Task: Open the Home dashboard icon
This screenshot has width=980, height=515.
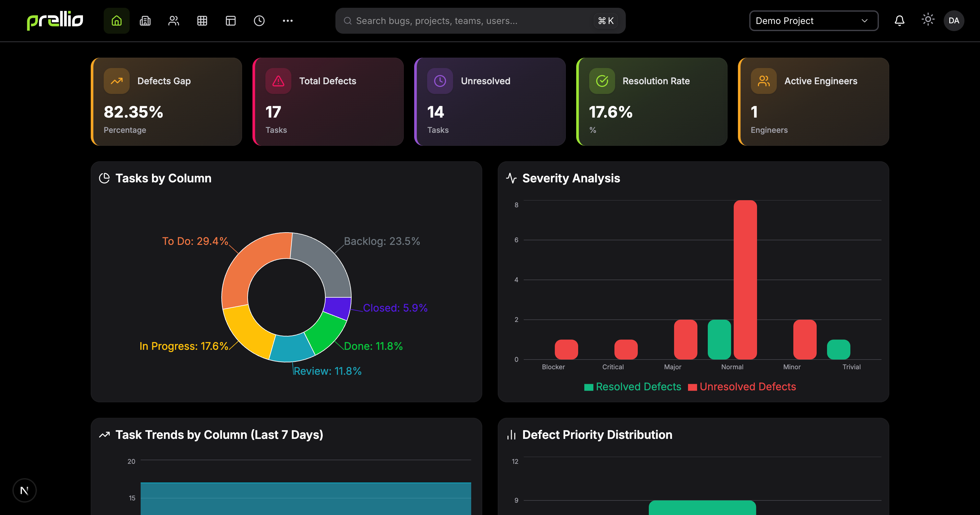Action: click(116, 20)
